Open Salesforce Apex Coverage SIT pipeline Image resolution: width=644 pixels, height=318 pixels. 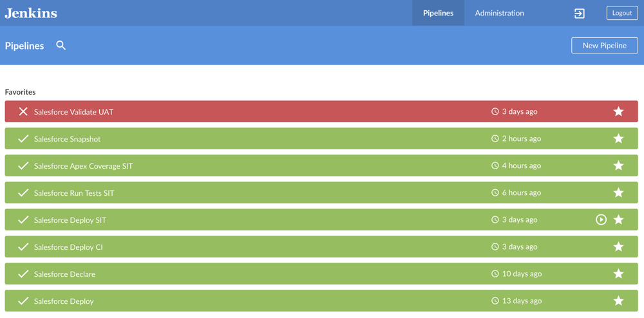pyautogui.click(x=83, y=166)
